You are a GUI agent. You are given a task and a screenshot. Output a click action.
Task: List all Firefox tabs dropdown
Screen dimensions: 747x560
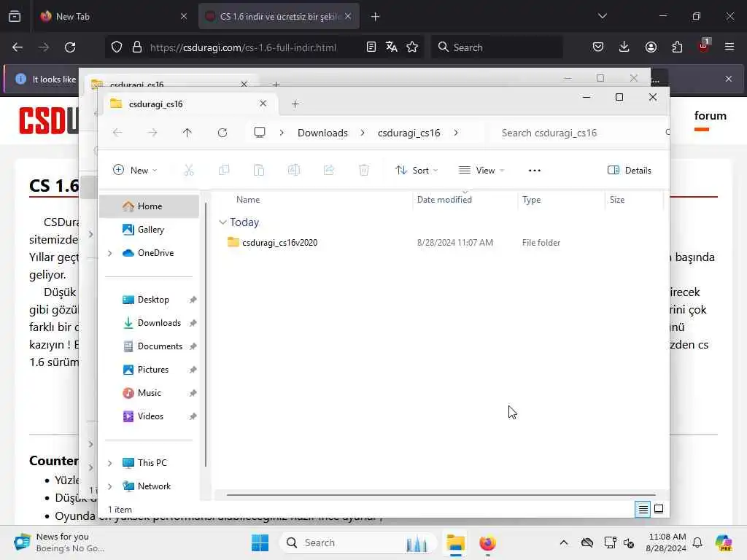point(603,16)
